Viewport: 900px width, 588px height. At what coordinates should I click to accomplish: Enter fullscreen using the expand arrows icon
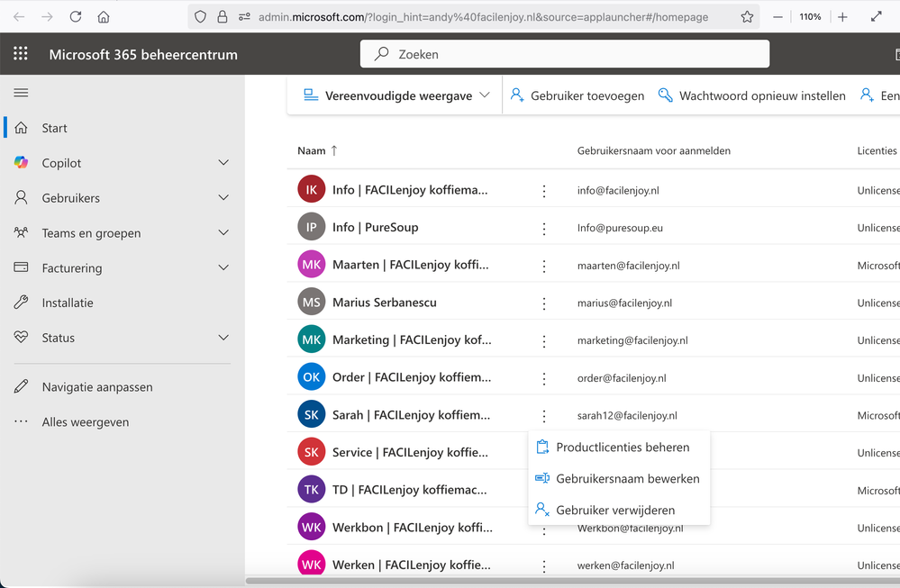tap(876, 17)
